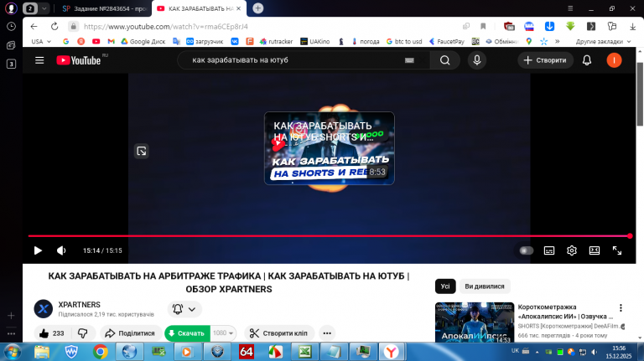Open the browser downloads arrow
Screen dimensions: 644x361
click(x=632, y=26)
